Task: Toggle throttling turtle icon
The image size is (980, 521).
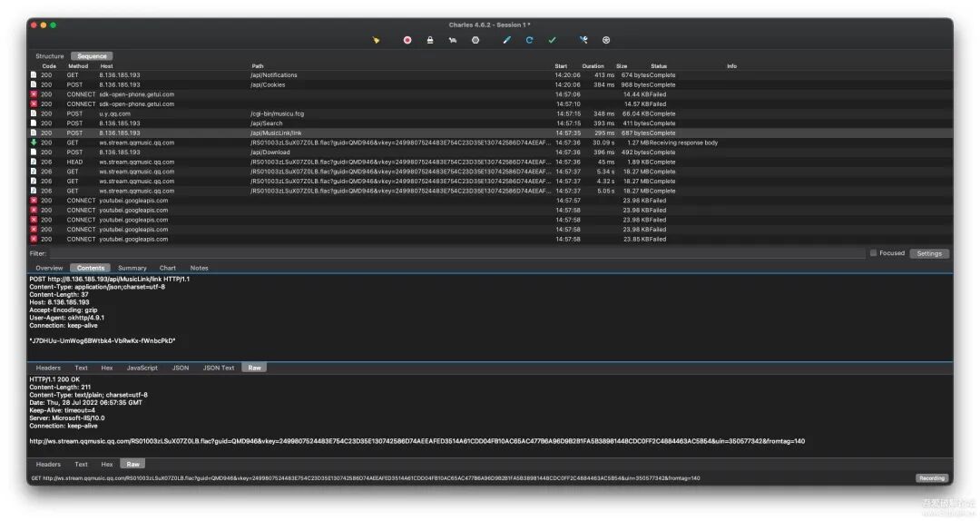Action: [453, 40]
